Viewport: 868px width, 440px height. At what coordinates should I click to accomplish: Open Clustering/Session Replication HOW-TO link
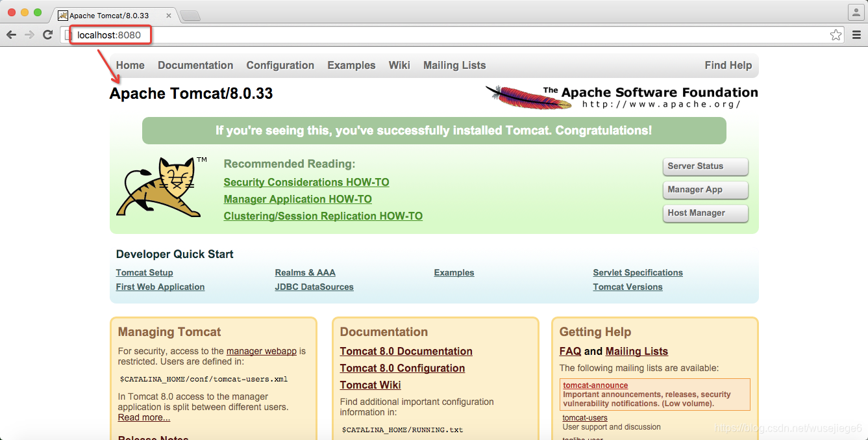point(323,216)
